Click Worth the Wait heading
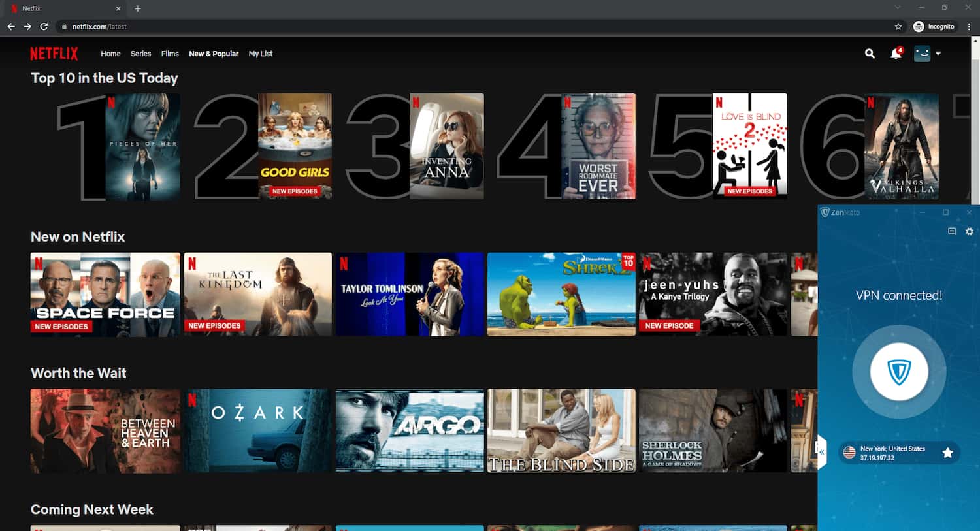Screen dimensions: 980x531 (78, 374)
